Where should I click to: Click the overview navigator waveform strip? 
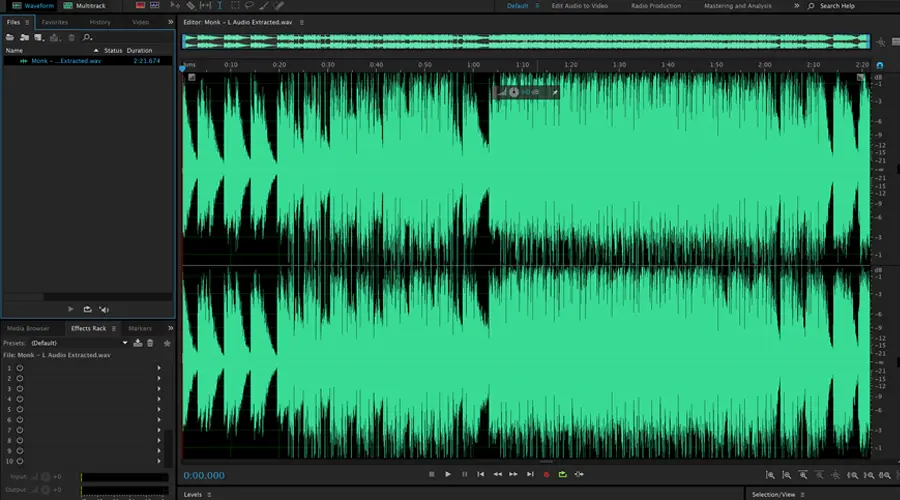[x=526, y=41]
